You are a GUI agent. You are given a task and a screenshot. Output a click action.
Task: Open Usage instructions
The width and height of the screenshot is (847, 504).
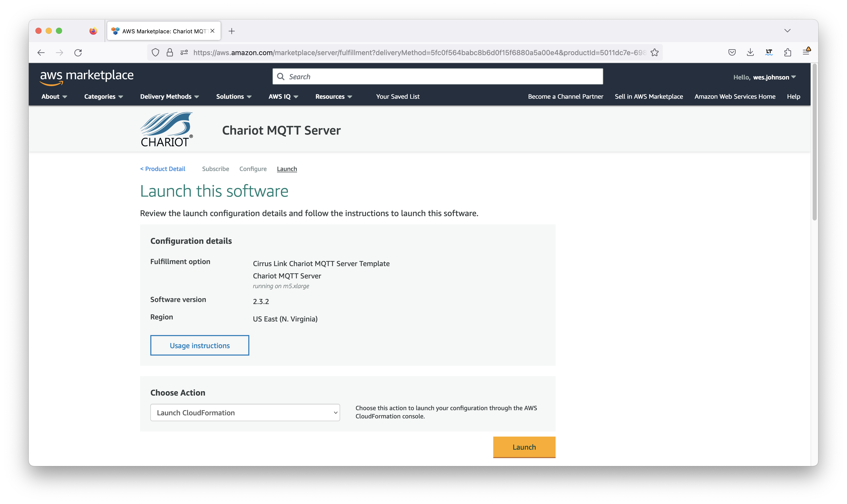pos(200,345)
